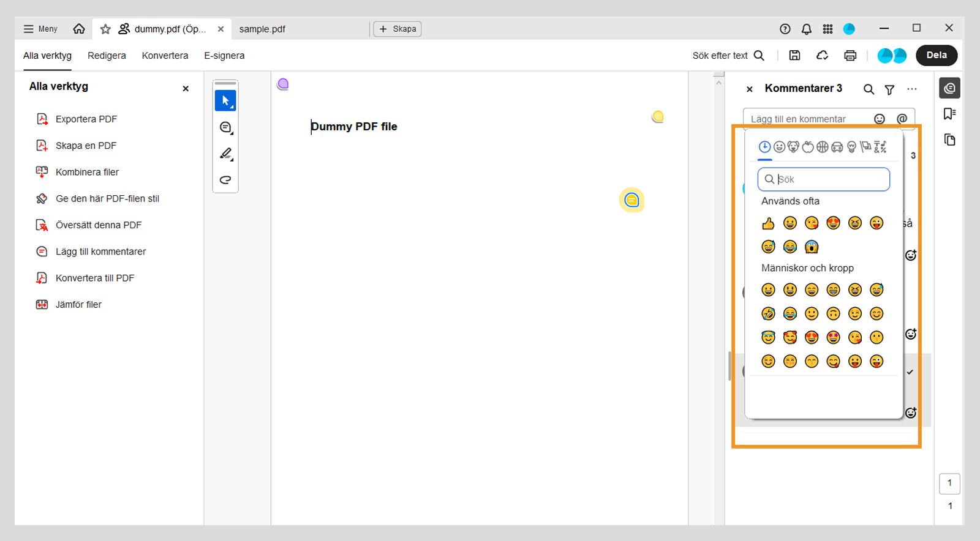Image resolution: width=980 pixels, height=541 pixels.
Task: Choose the highlighter pen tool
Action: pyautogui.click(x=225, y=154)
